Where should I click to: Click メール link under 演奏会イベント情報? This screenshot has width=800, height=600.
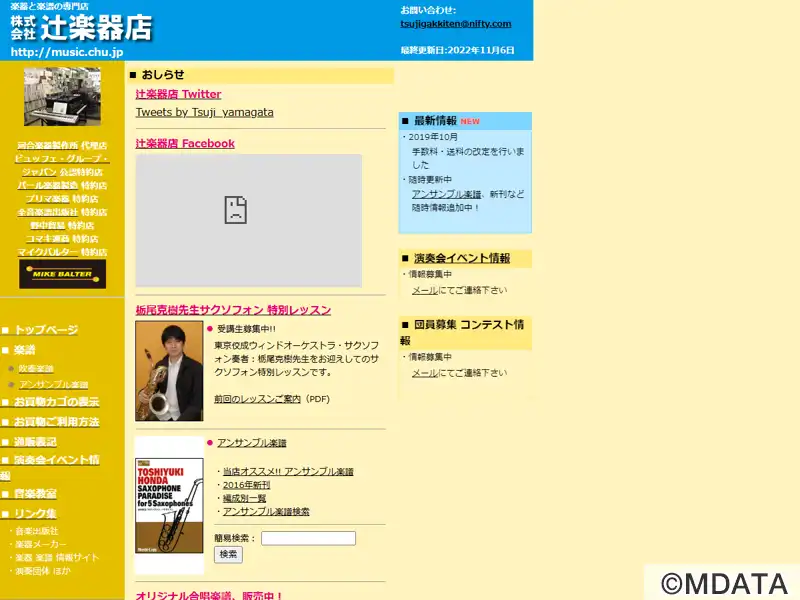pyautogui.click(x=425, y=290)
